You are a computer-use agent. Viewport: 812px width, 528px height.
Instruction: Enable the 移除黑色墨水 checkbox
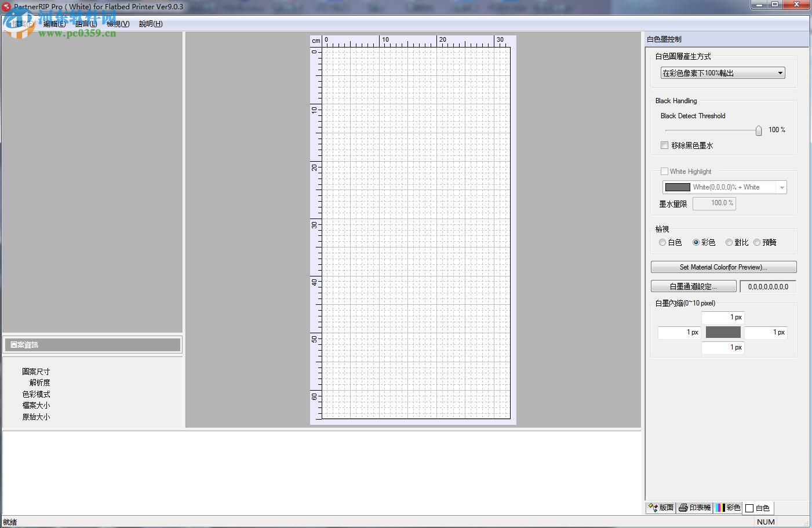pyautogui.click(x=664, y=145)
